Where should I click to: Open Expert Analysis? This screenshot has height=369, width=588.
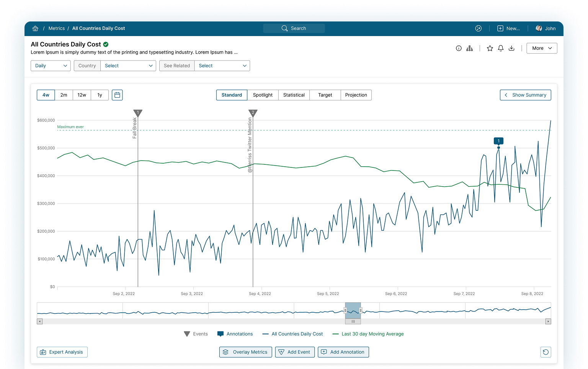point(62,352)
